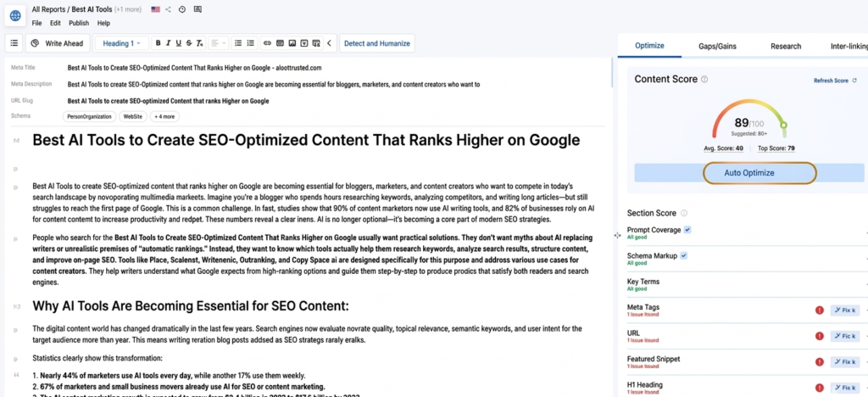This screenshot has height=397, width=868.
Task: Click the red alert icon for Meta Tags
Action: pyautogui.click(x=820, y=310)
